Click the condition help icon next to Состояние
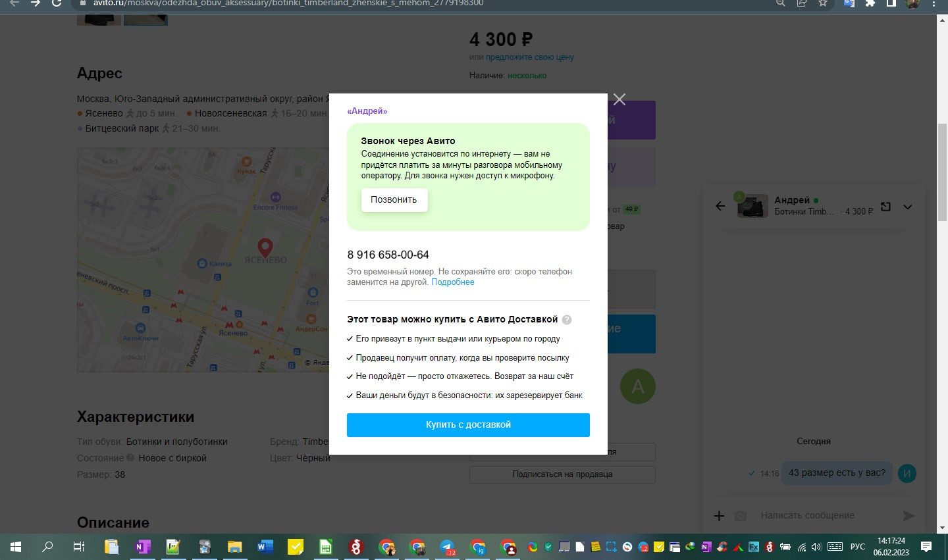This screenshot has height=560, width=948. pos(130,458)
